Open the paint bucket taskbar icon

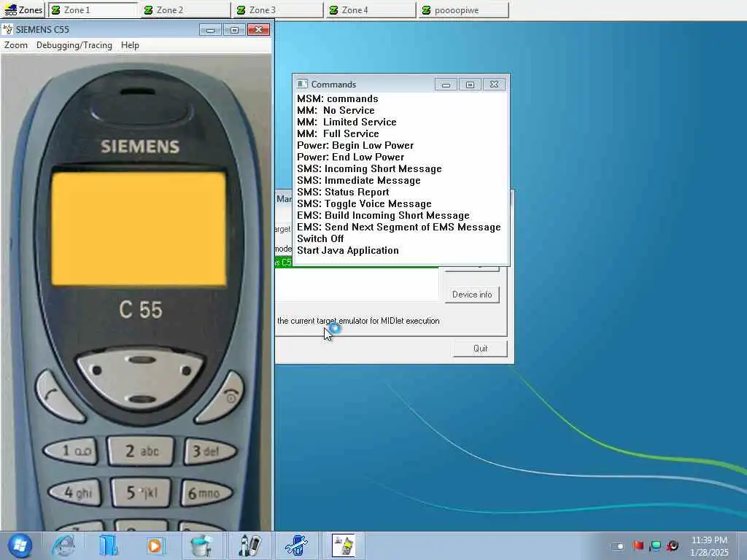pyautogui.click(x=201, y=545)
